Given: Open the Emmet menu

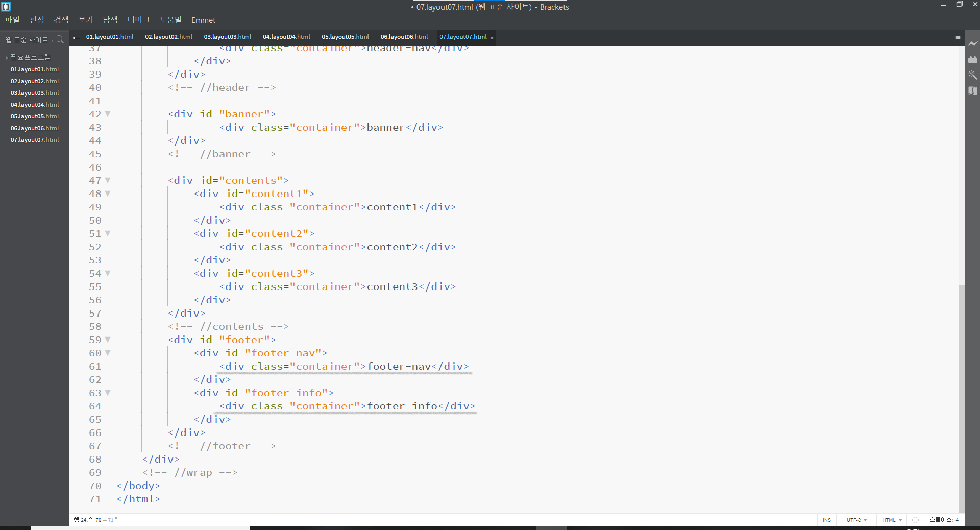Looking at the screenshot, I should 204,20.
